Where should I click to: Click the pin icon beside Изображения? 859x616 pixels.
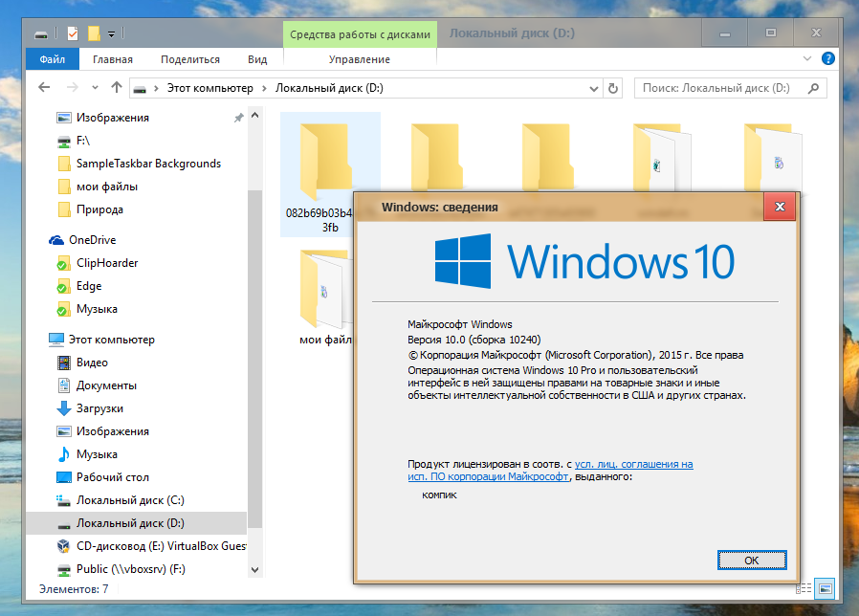[x=238, y=118]
